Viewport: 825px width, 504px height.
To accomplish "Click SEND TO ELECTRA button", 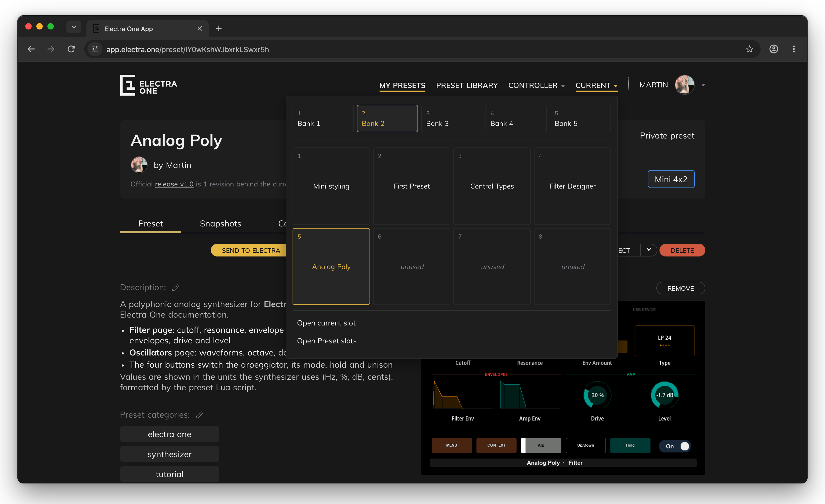I will [x=249, y=250].
